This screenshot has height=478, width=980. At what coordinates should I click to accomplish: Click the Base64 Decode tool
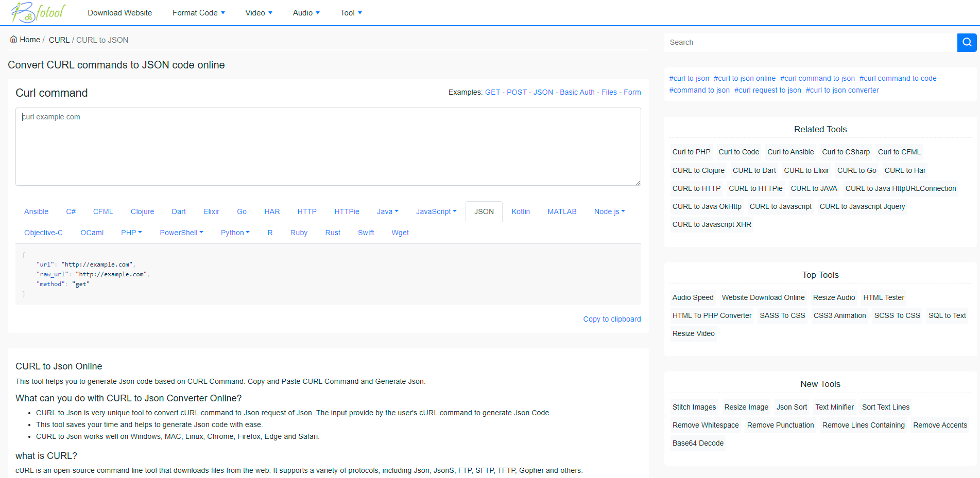(x=697, y=443)
